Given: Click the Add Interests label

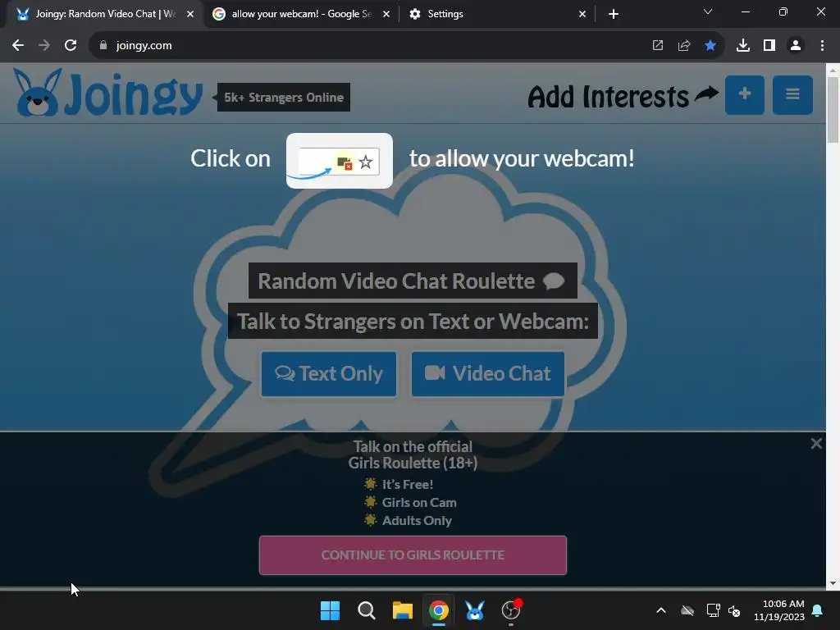Looking at the screenshot, I should tap(608, 97).
